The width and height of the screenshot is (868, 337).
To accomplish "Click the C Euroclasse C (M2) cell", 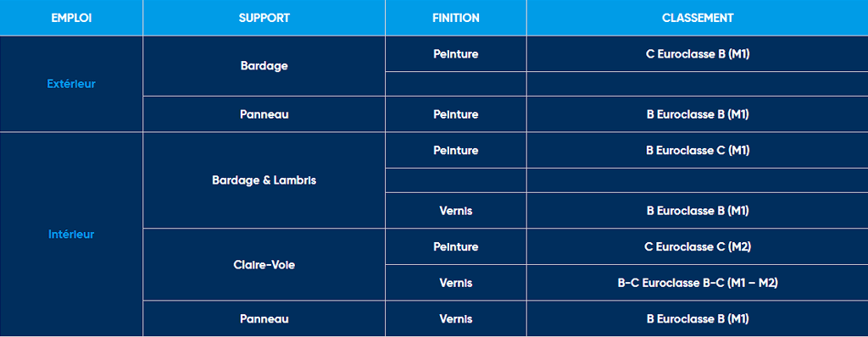I will pyautogui.click(x=698, y=246).
